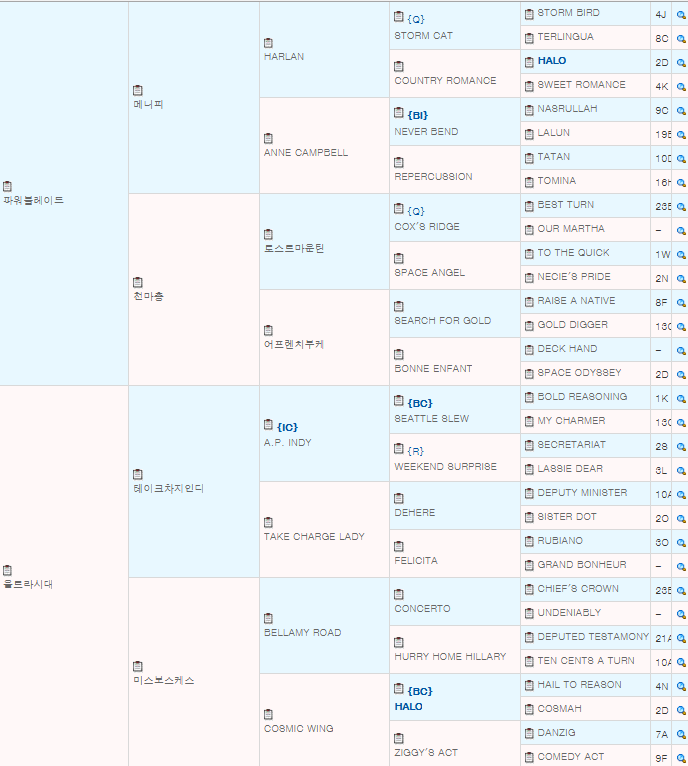The width and height of the screenshot is (688, 766).
Task: Click the {Q} tag above STORM CAT
Action: [416, 19]
